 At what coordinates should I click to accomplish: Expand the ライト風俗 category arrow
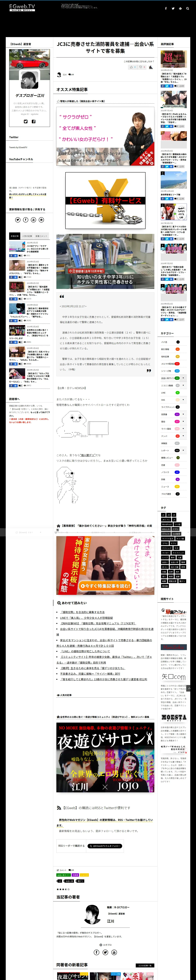coord(183,429)
